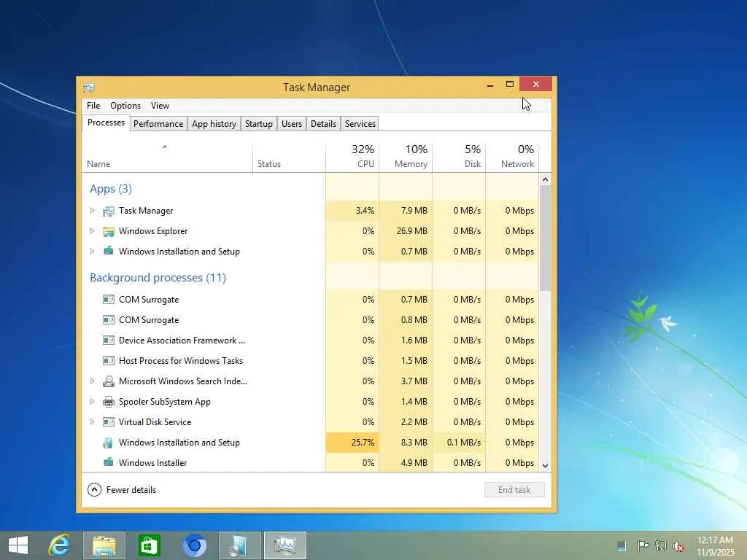Expand Microsoft Windows Search Indexer row
Viewport: 747px width, 560px height.
click(93, 381)
